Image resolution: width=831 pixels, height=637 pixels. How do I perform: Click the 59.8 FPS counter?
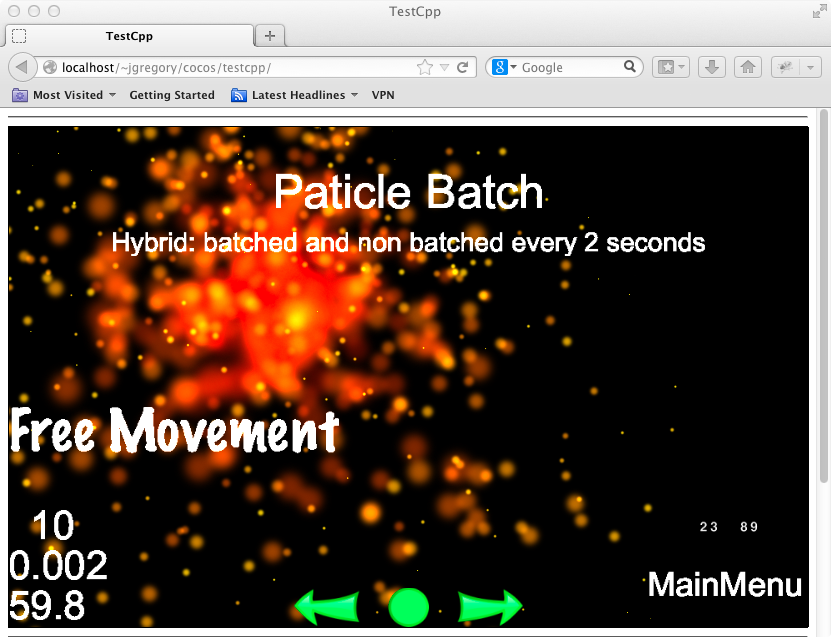click(47, 605)
